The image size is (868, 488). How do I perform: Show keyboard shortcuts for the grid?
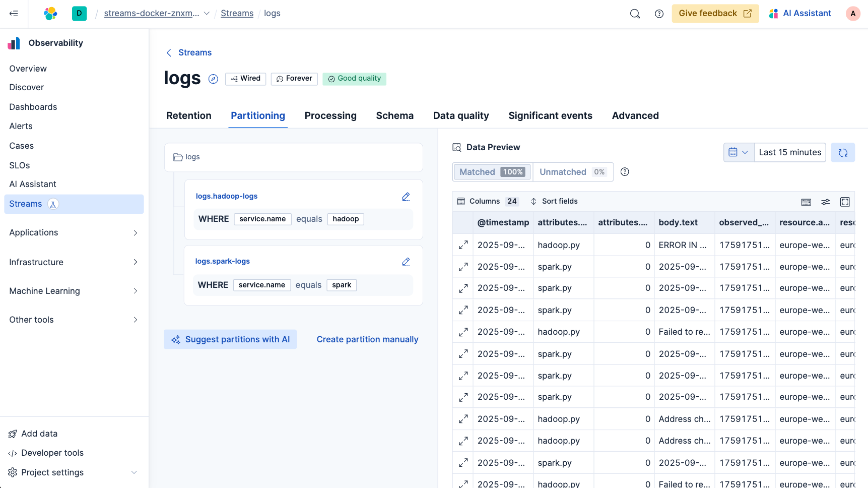click(x=806, y=202)
